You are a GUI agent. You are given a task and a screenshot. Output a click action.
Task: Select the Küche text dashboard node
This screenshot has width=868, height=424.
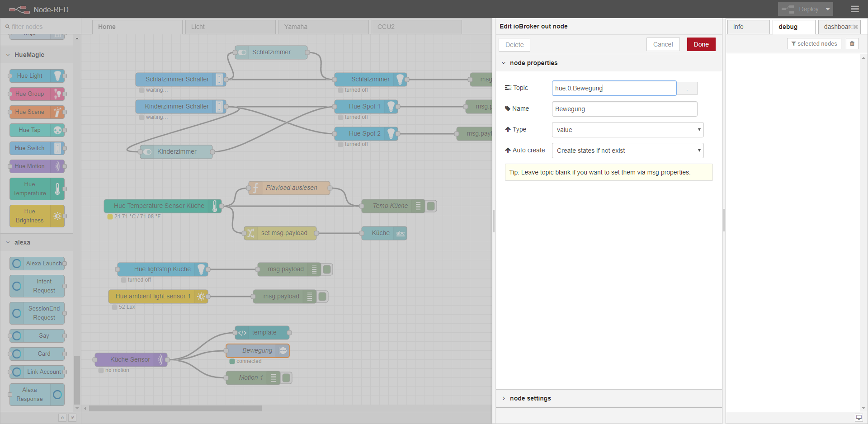(x=384, y=233)
